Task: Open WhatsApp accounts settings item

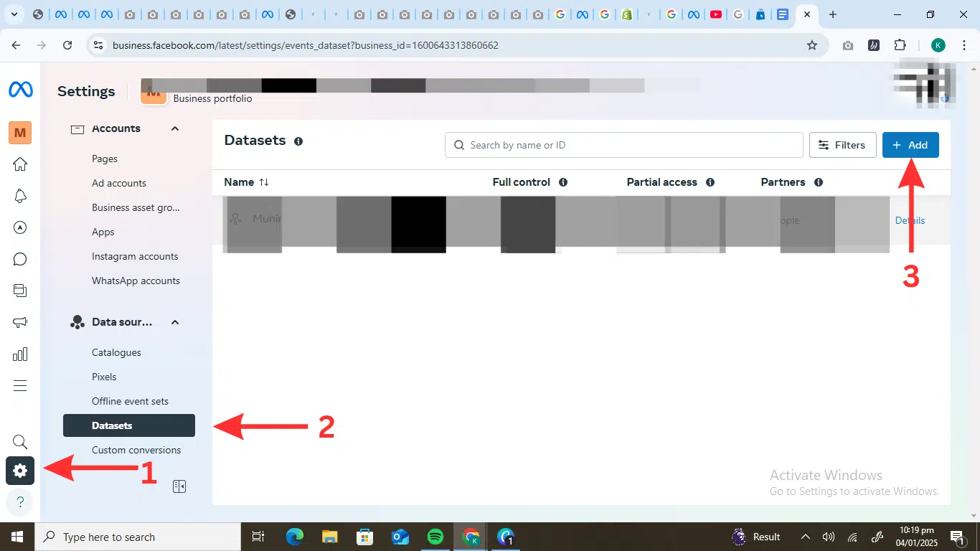Action: click(x=136, y=281)
